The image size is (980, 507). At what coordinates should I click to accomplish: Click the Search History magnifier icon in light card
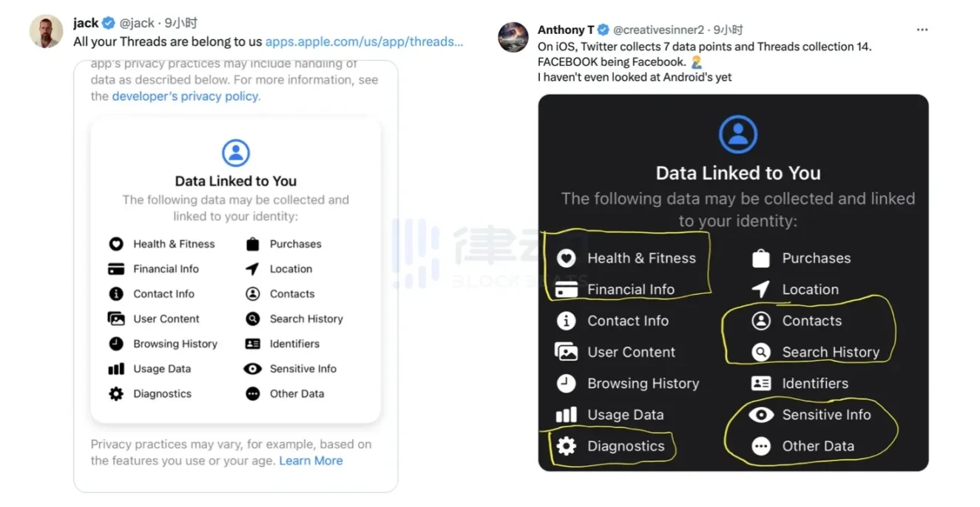coord(253,319)
